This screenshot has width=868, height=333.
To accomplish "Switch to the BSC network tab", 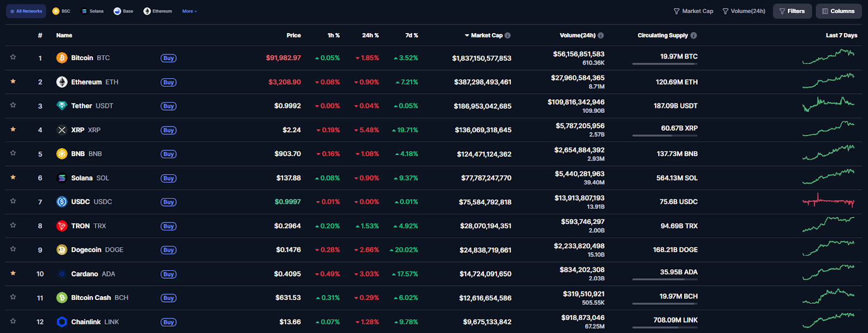I will click(x=61, y=11).
